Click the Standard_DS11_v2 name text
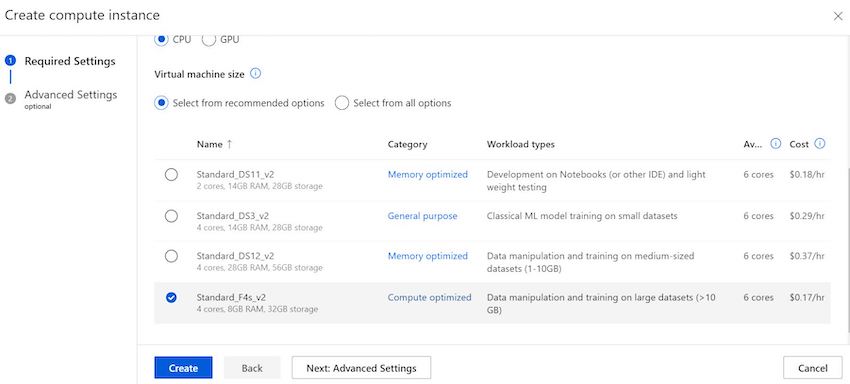This screenshot has width=850, height=384. point(235,175)
